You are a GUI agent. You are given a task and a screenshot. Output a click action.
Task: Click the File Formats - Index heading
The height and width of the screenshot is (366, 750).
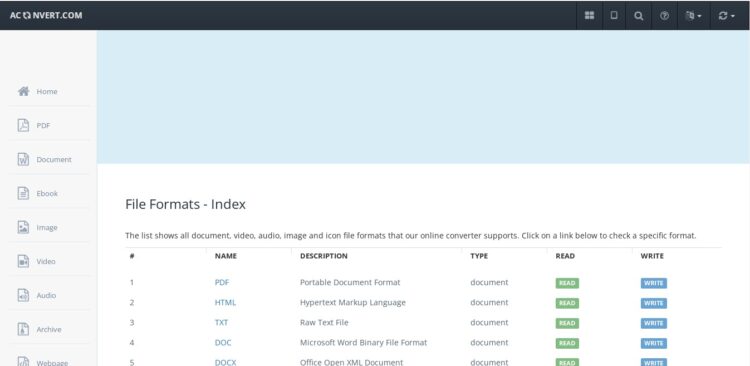pyautogui.click(x=186, y=204)
